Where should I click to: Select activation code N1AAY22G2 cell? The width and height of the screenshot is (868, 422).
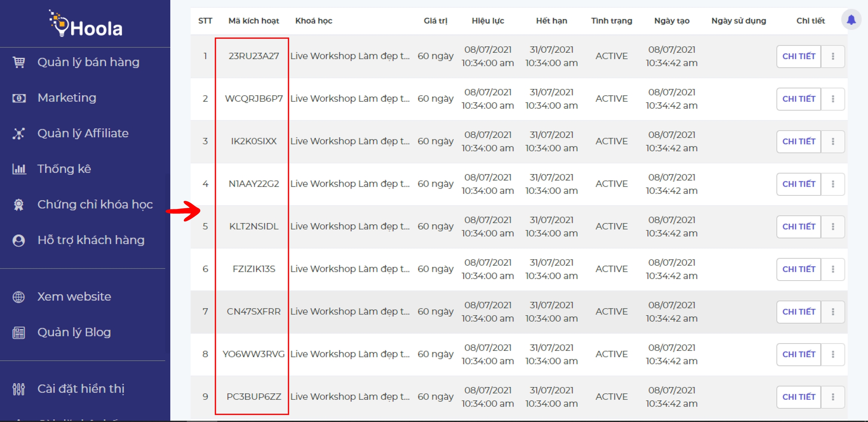(254, 184)
